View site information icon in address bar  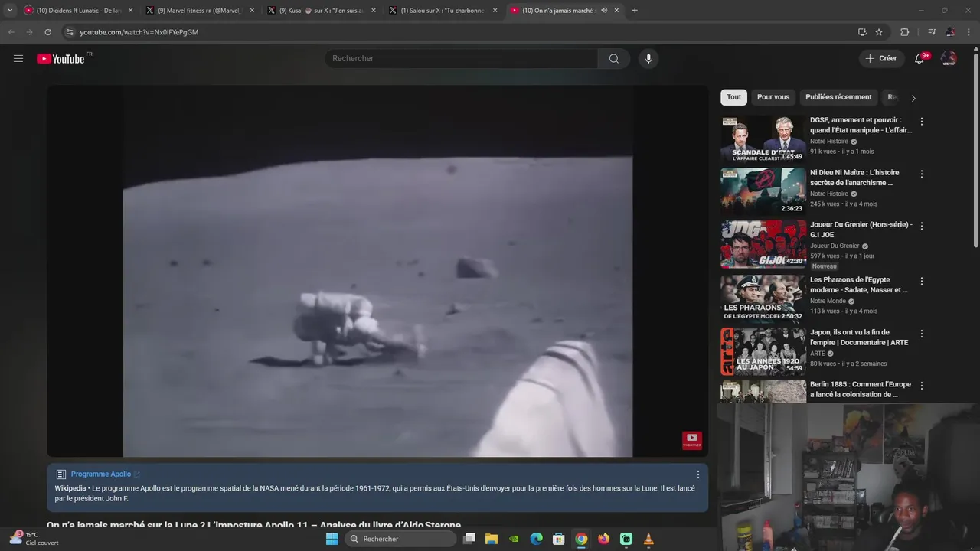[70, 32]
